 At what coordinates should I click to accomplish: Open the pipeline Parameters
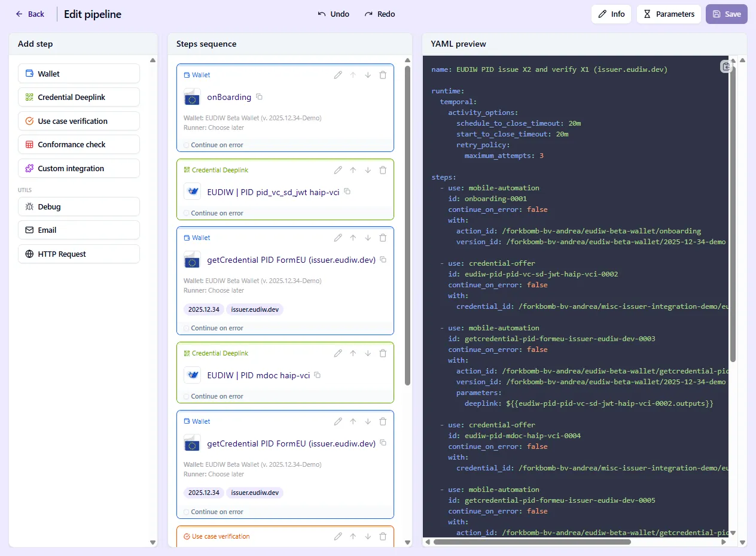tap(669, 14)
